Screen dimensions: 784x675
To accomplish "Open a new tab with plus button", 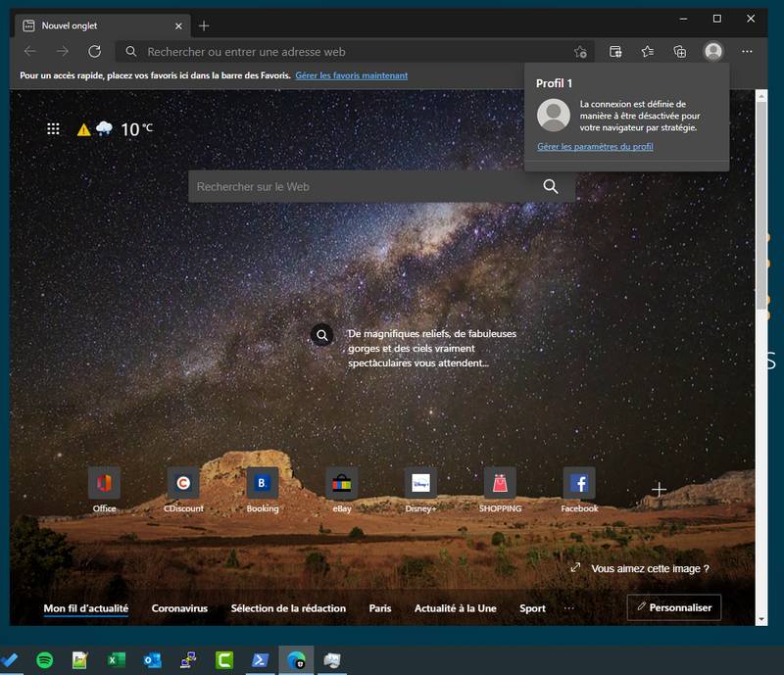I will 204,25.
